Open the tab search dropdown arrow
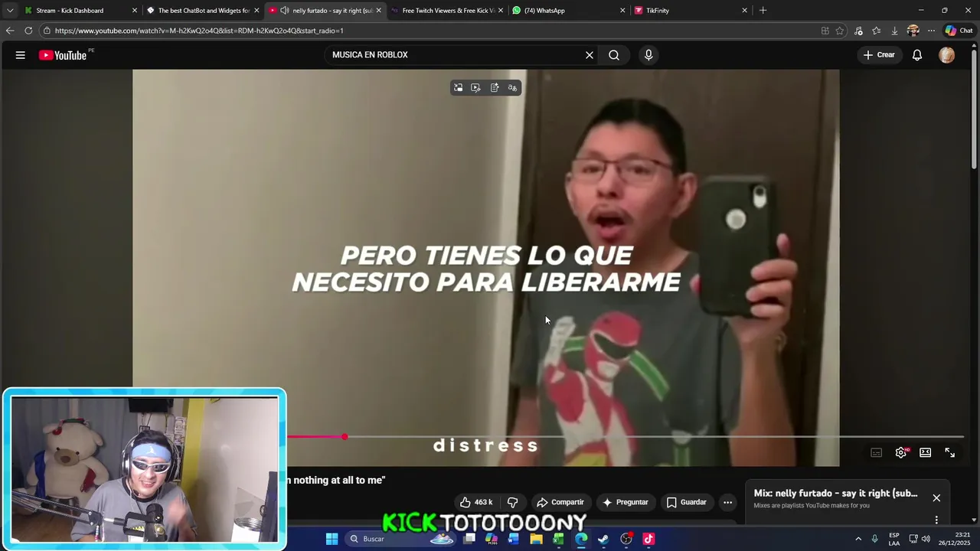980x551 pixels. point(10,11)
